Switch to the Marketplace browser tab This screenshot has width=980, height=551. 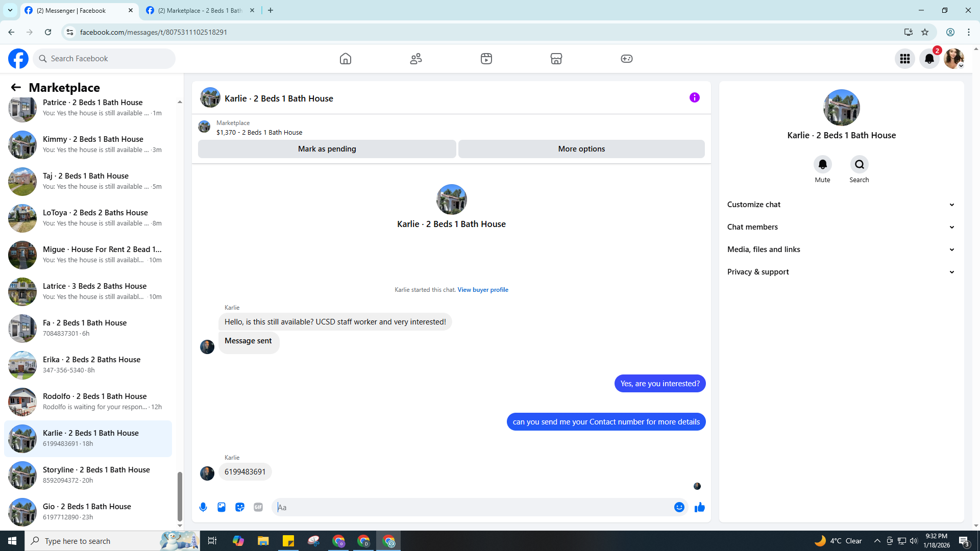[200, 10]
